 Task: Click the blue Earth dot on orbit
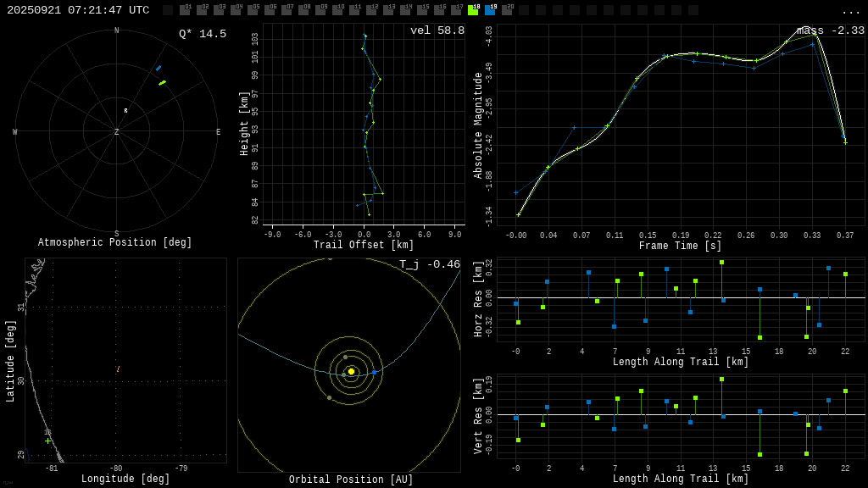click(374, 372)
